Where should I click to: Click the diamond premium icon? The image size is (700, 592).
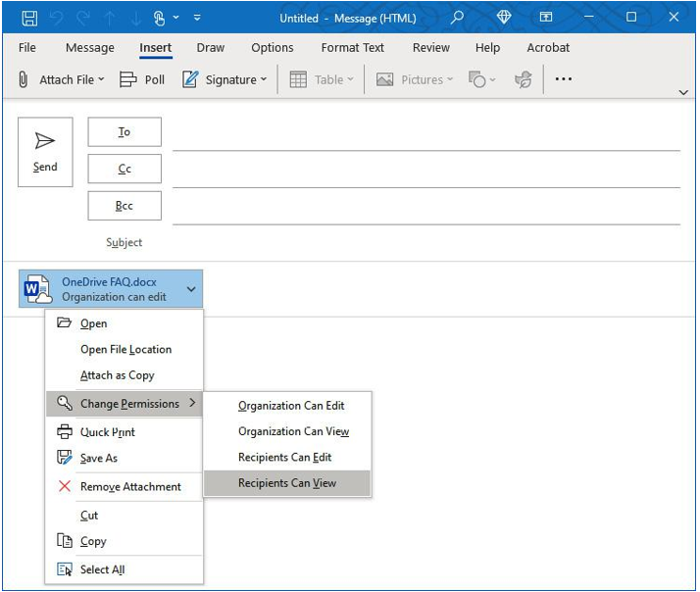point(504,18)
